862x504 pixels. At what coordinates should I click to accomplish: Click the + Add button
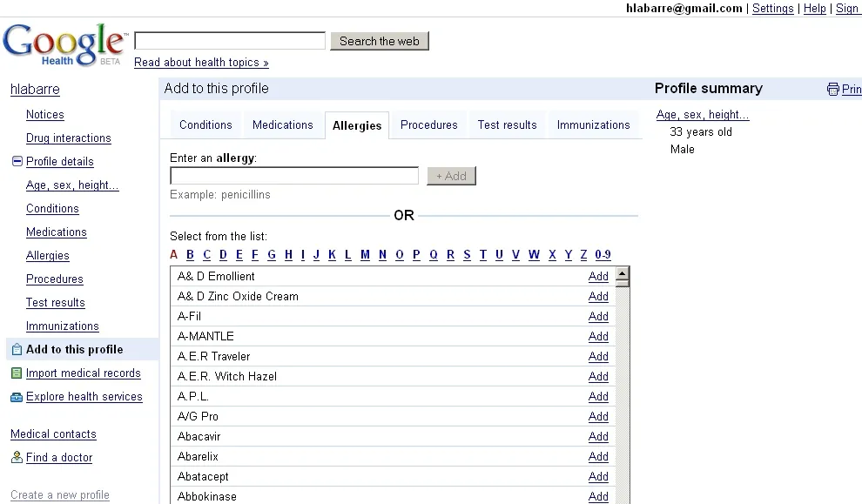[x=451, y=176]
